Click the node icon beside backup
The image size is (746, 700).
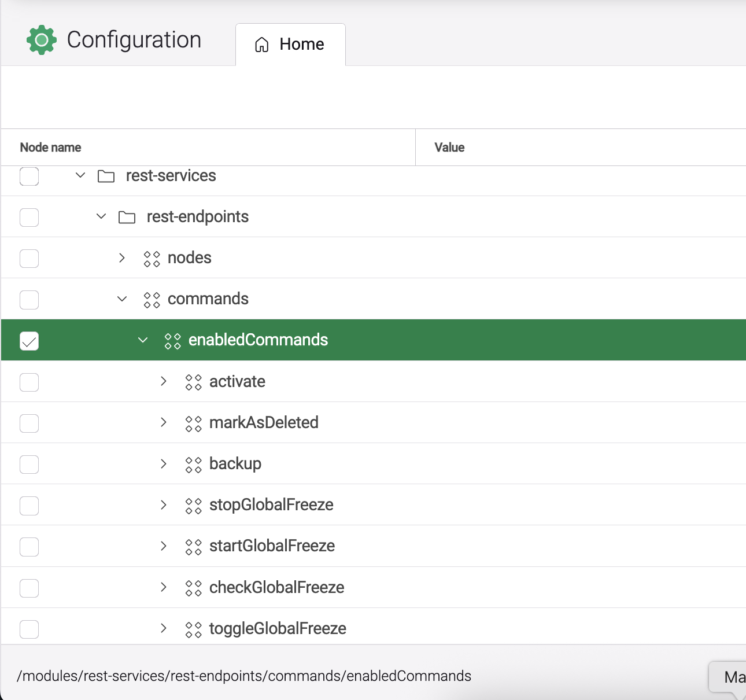[193, 464]
